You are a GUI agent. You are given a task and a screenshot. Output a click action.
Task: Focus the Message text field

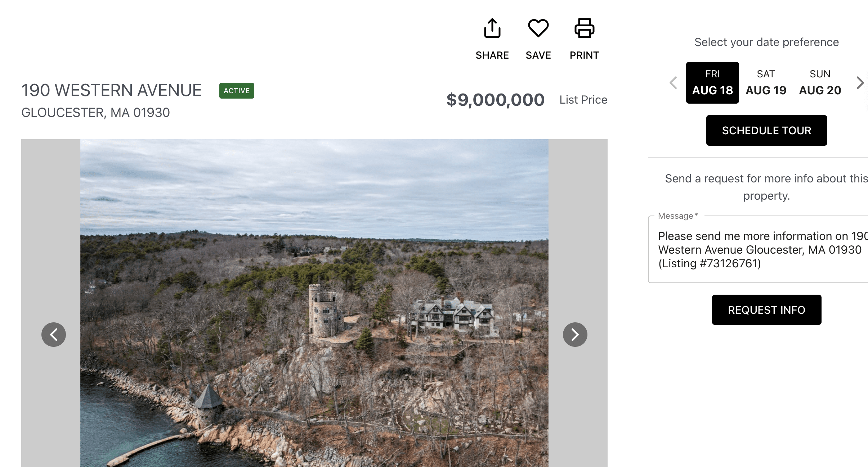click(760, 250)
